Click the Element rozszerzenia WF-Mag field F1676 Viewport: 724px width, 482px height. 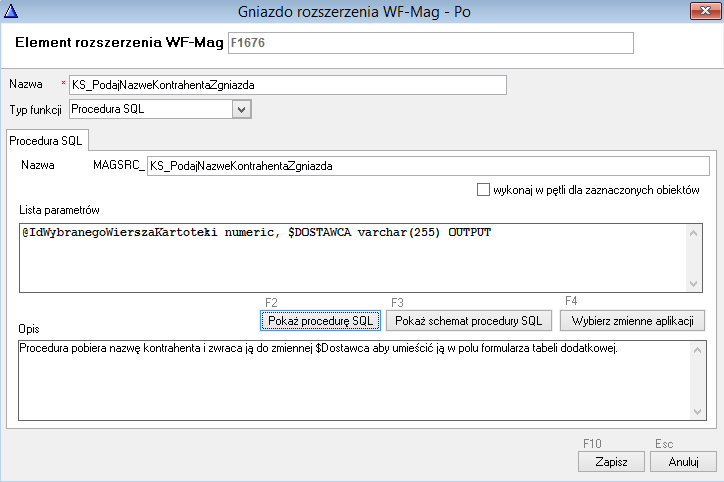(x=430, y=43)
